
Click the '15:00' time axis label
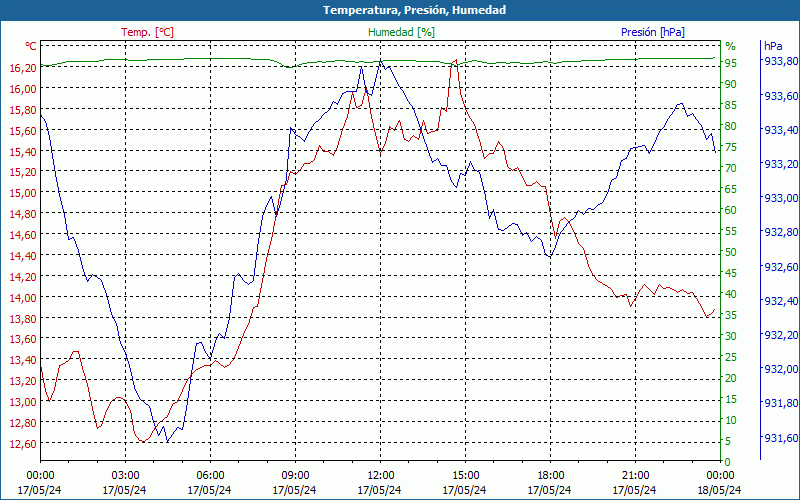[x=465, y=476]
